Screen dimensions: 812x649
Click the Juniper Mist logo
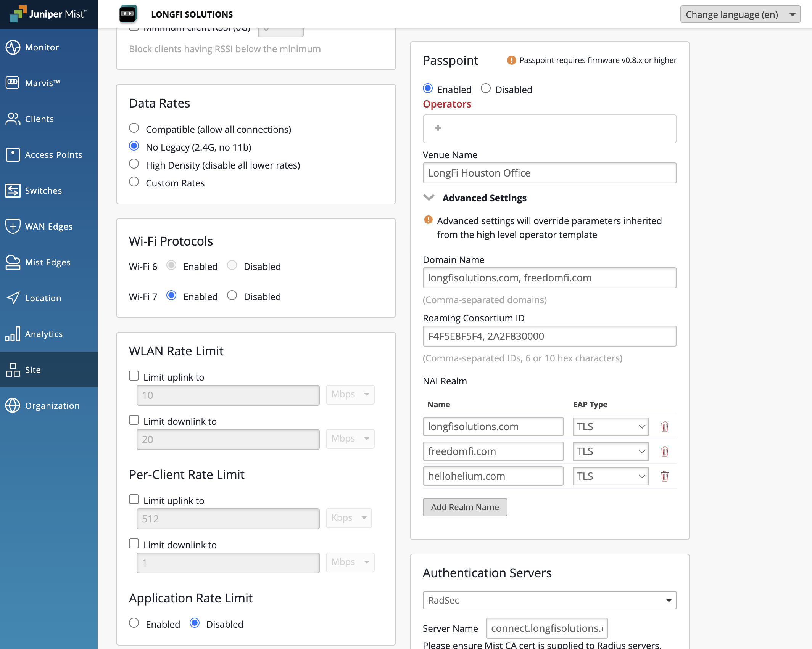(48, 14)
